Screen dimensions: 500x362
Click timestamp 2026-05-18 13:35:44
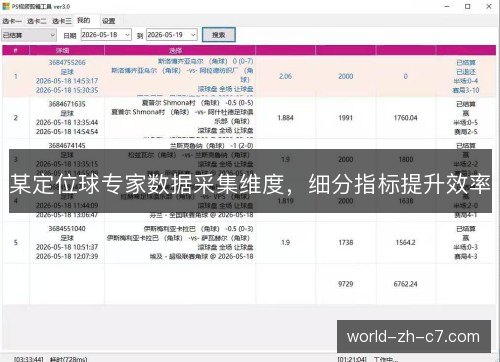[67, 122]
